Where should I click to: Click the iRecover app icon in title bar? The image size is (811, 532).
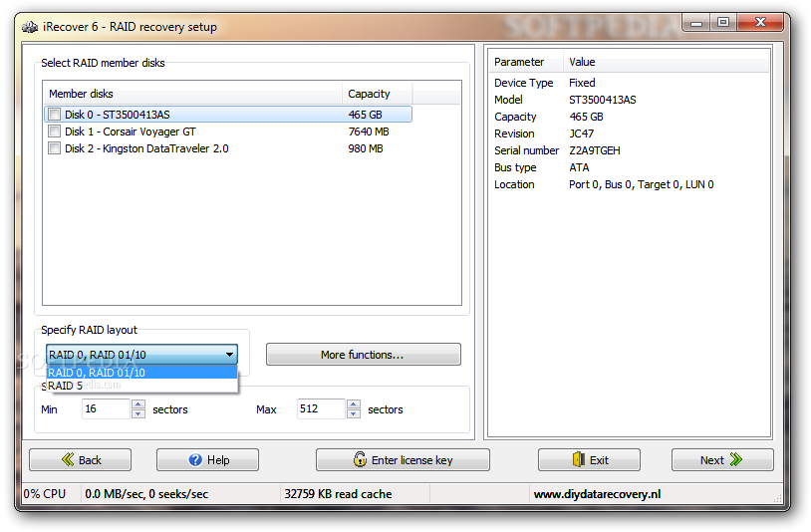click(30, 27)
